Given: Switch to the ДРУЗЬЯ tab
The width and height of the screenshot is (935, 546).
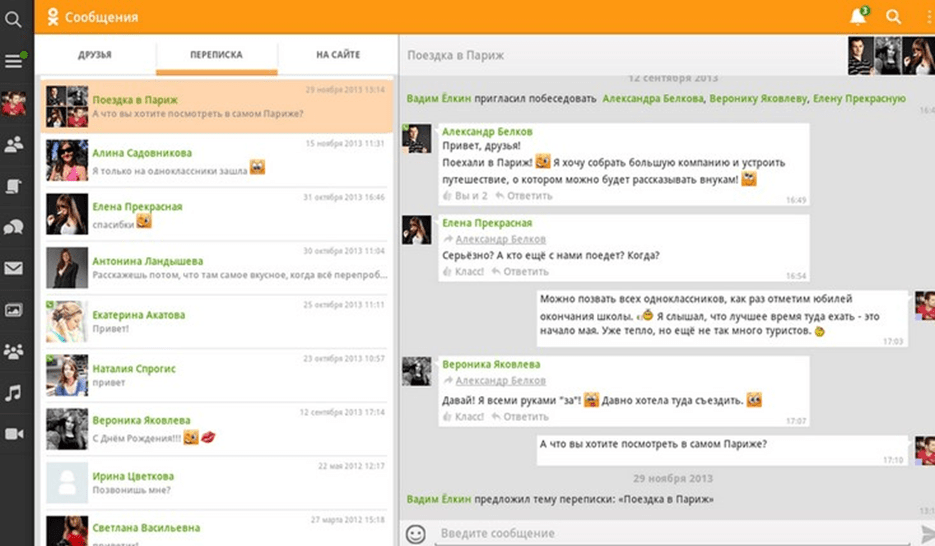Looking at the screenshot, I should tap(95, 55).
